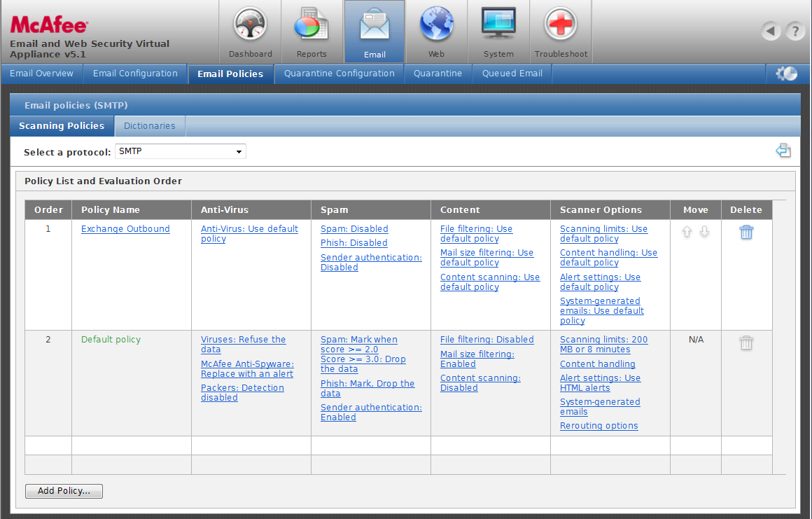Open the System section
Viewport: 812px width, 519px height.
[x=498, y=32]
